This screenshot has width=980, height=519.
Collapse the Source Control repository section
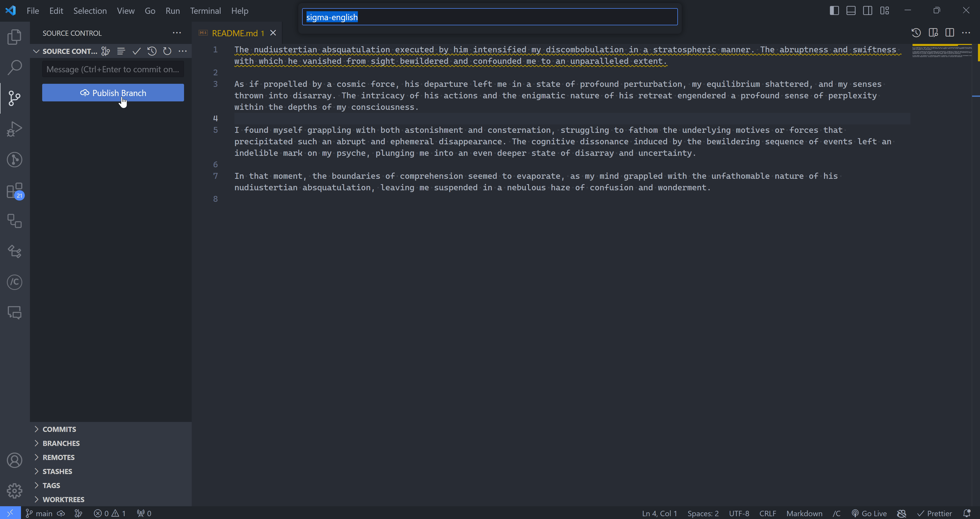coord(36,51)
